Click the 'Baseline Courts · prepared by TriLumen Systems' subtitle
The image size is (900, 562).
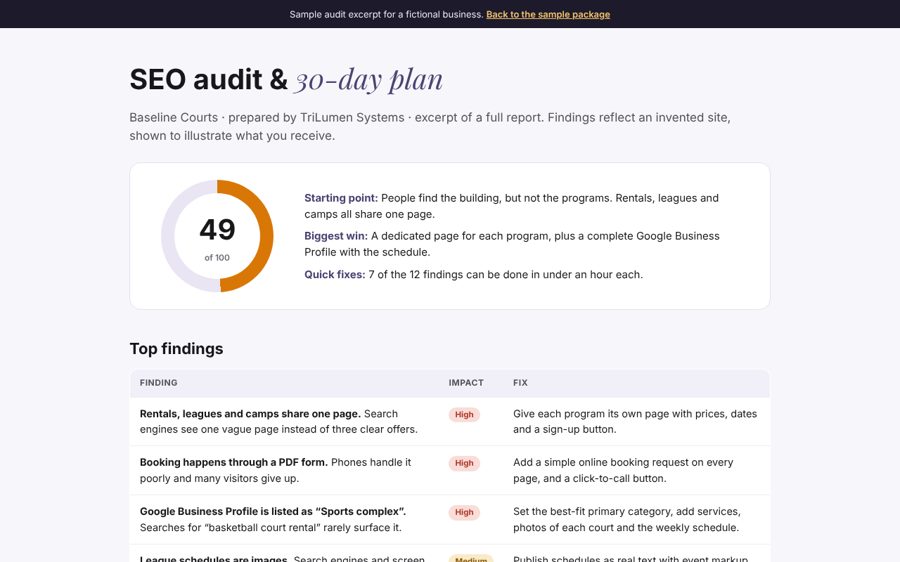[430, 126]
